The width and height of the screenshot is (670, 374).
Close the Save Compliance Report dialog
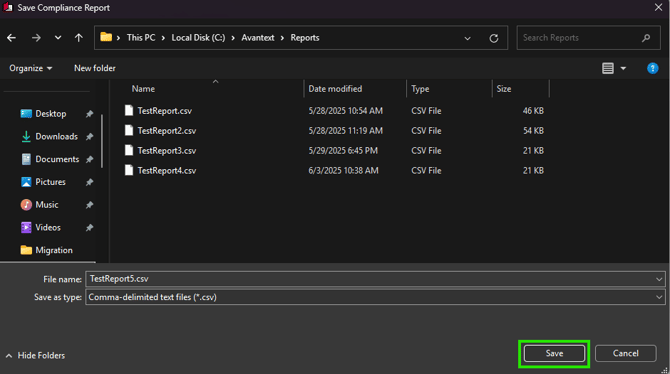click(658, 7)
